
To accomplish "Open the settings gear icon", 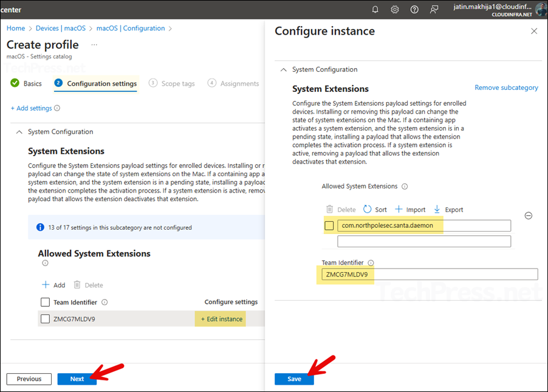I will click(394, 10).
